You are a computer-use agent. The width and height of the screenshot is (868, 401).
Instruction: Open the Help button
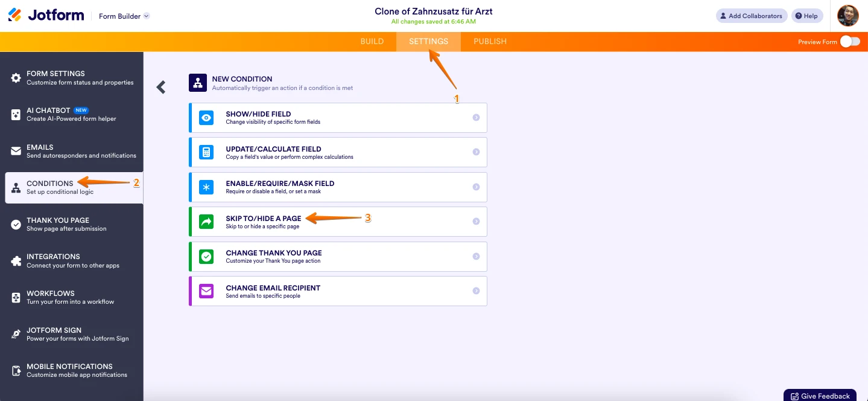tap(807, 16)
